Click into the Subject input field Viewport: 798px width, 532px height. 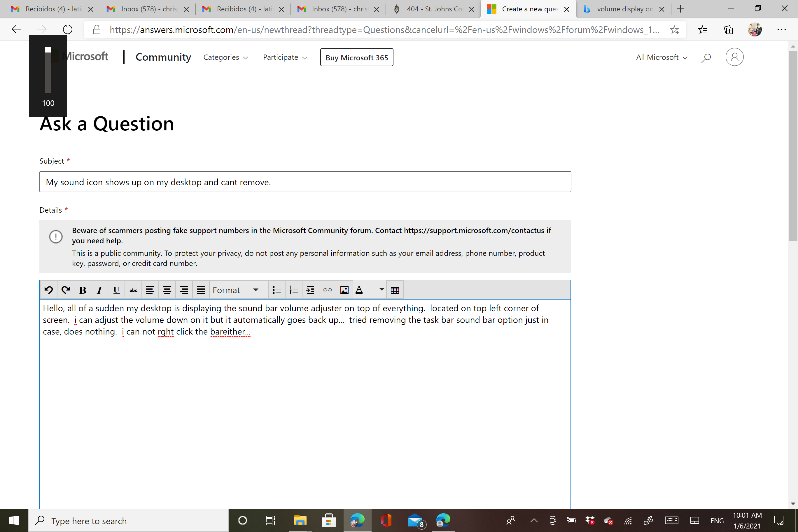point(305,182)
